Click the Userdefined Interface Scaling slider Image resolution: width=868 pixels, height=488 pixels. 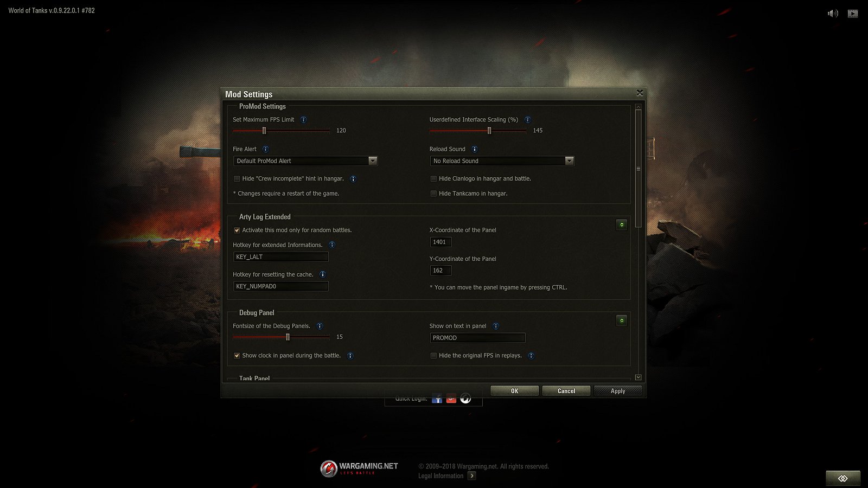pos(478,131)
